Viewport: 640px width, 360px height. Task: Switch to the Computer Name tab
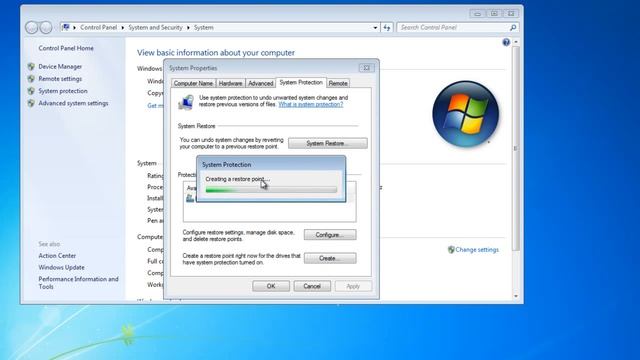193,83
